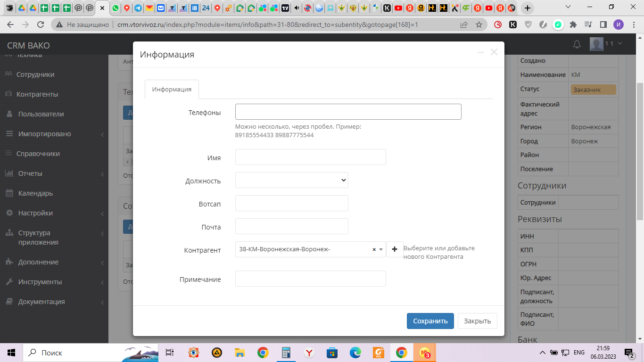Click into the Имя text field

coord(311,157)
